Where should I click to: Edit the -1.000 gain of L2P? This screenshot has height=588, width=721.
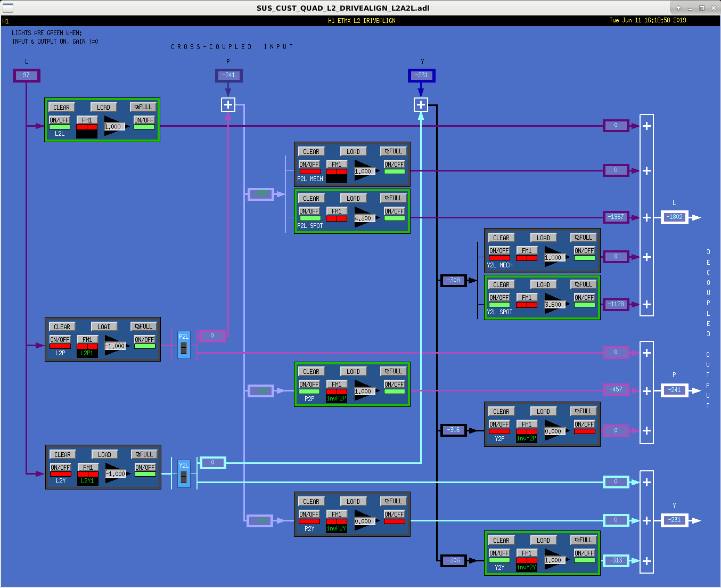pyautogui.click(x=115, y=346)
